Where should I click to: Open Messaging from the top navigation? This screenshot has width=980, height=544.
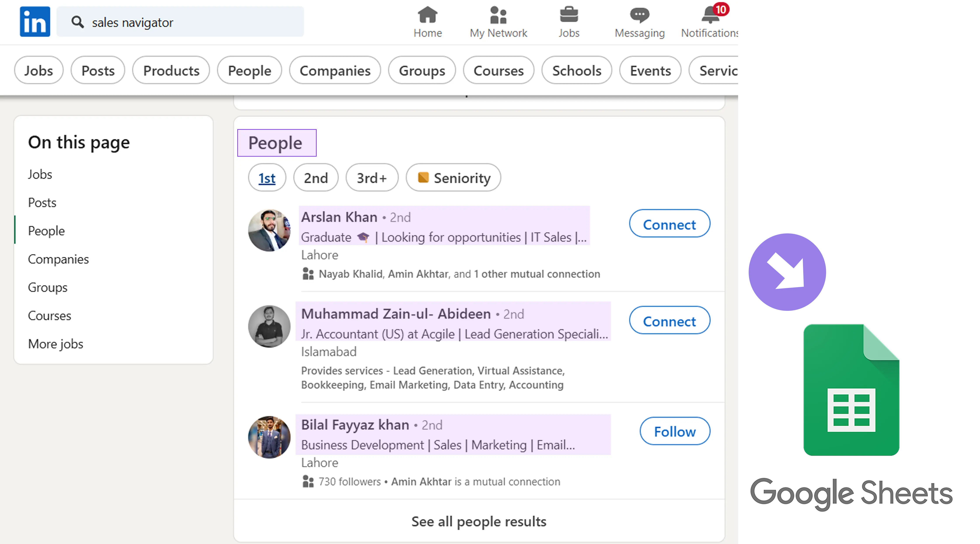pyautogui.click(x=640, y=23)
